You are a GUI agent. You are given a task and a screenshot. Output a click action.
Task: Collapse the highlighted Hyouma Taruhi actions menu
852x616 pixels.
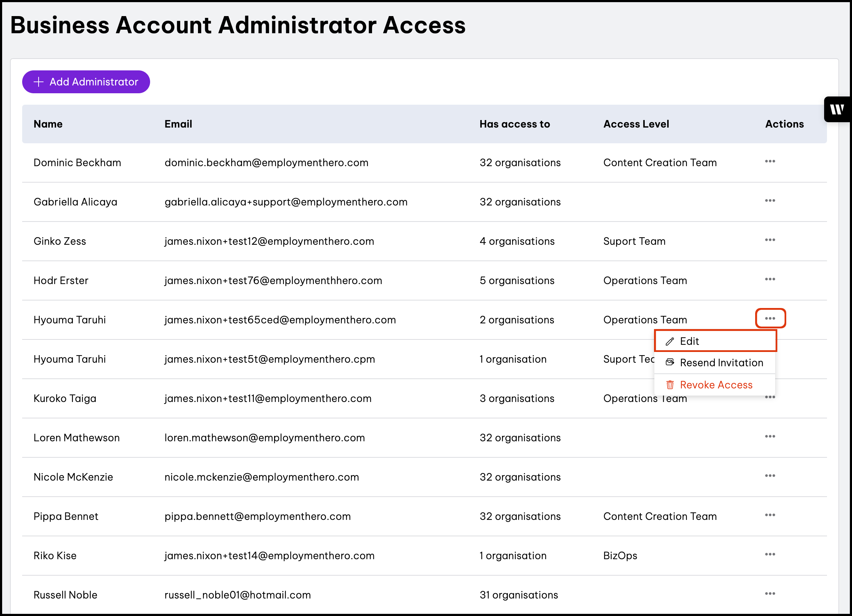770,318
